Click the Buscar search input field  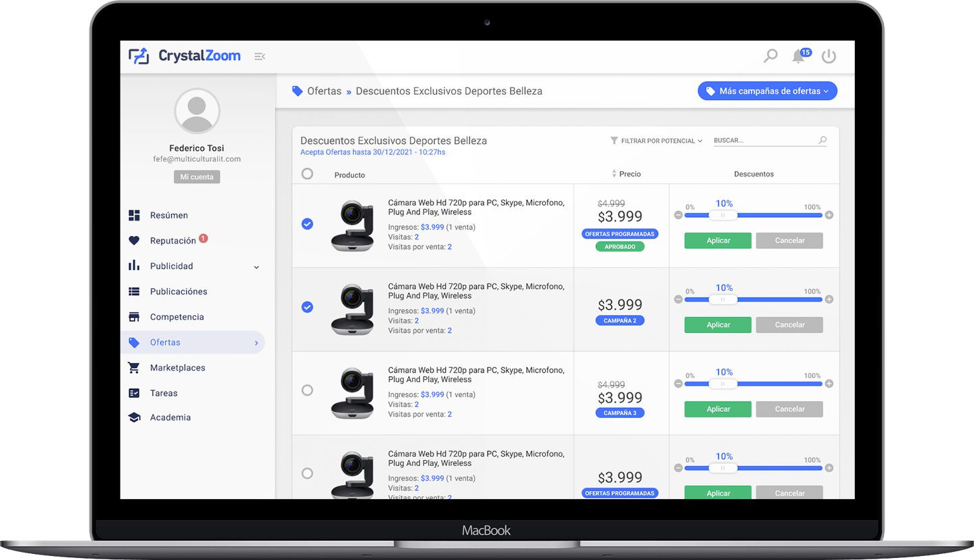(763, 141)
